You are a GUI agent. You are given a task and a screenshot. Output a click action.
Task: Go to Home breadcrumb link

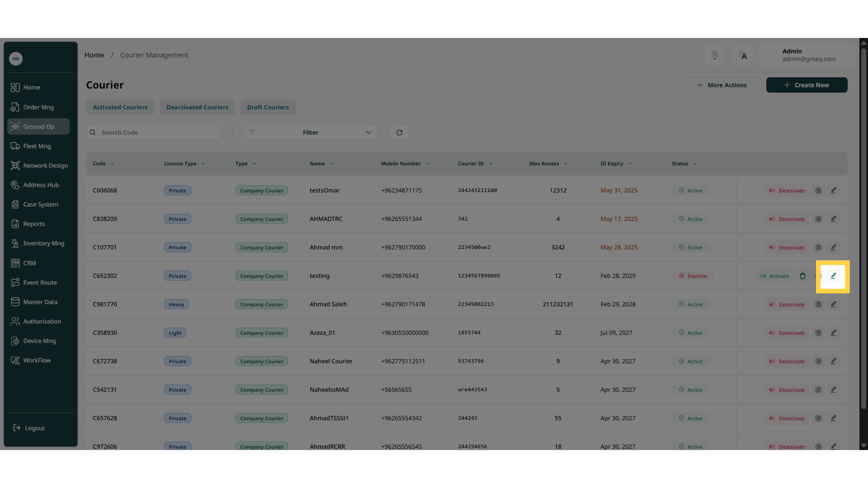(x=94, y=55)
